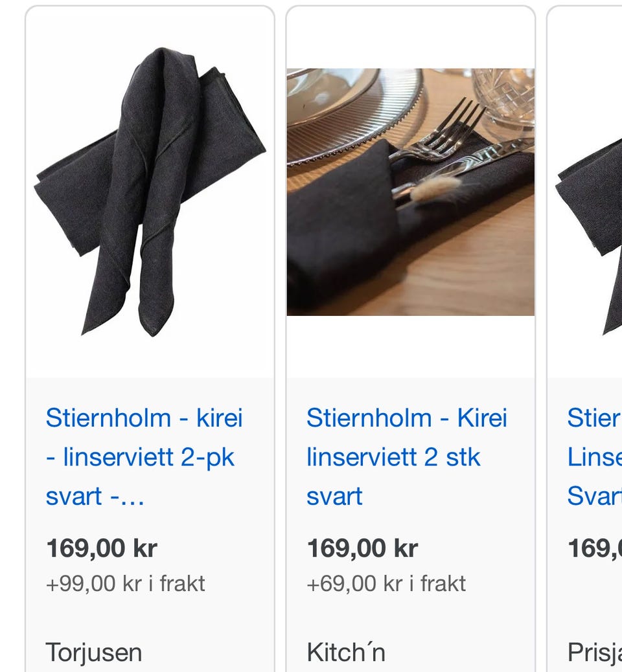Click the word 'svart' in Kitch'n product title

tap(334, 497)
